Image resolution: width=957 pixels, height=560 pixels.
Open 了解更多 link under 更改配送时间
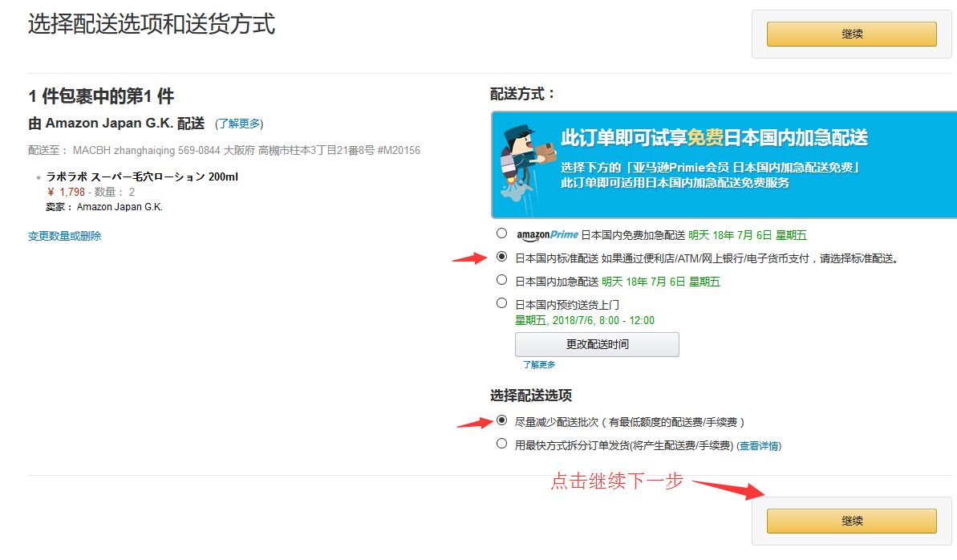[539, 364]
